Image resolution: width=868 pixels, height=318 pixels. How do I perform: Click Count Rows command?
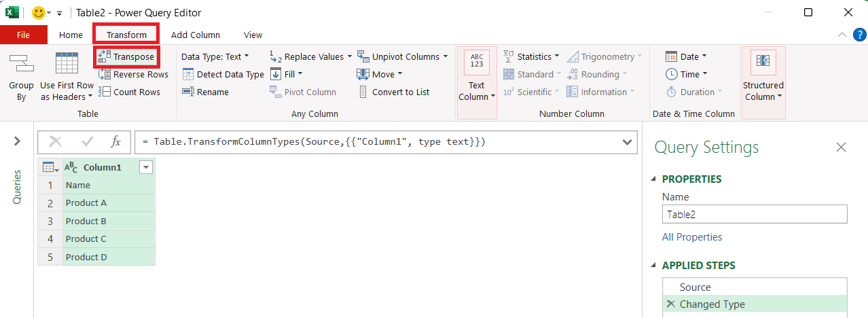(130, 92)
